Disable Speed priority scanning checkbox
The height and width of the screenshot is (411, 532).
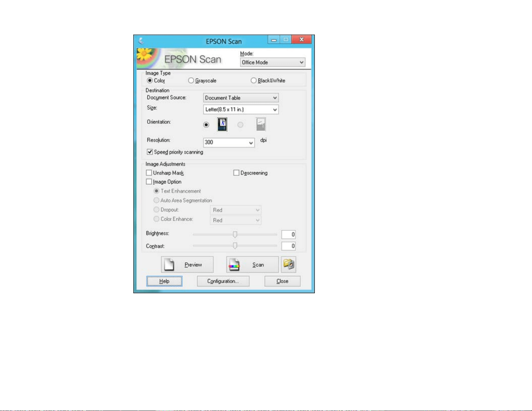[150, 152]
